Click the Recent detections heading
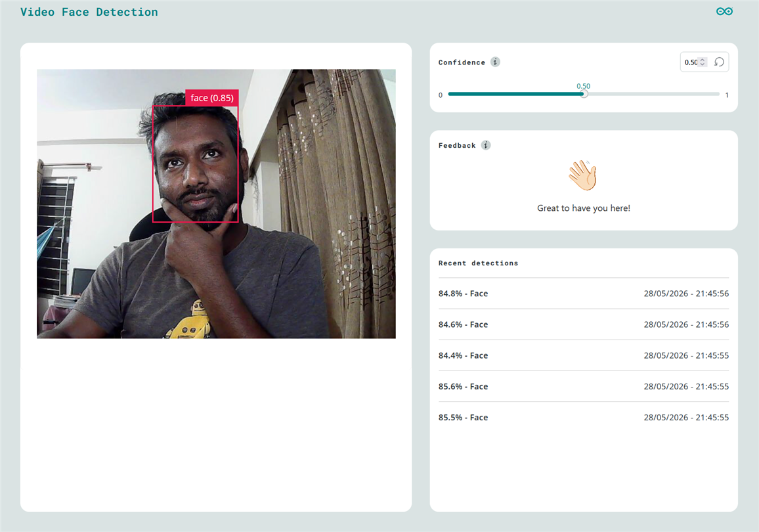This screenshot has width=759, height=532. [478, 263]
